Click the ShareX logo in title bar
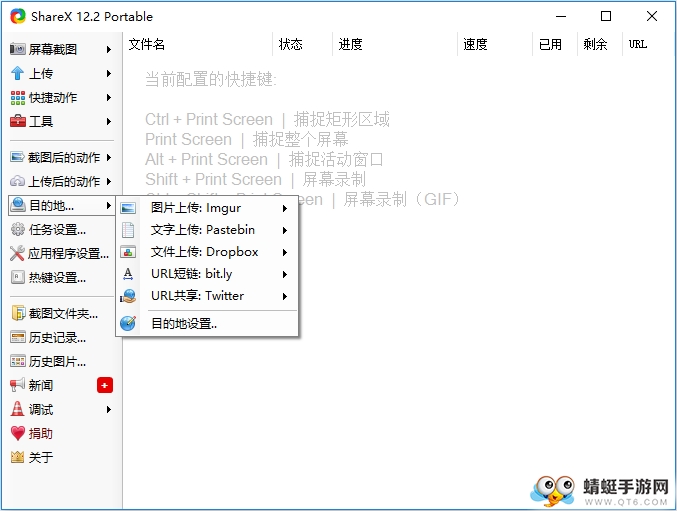Viewport: 677px width, 511px height. (x=18, y=16)
